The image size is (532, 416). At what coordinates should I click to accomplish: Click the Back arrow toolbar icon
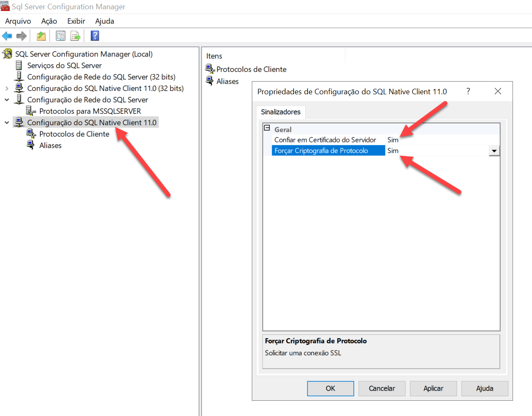pyautogui.click(x=7, y=36)
